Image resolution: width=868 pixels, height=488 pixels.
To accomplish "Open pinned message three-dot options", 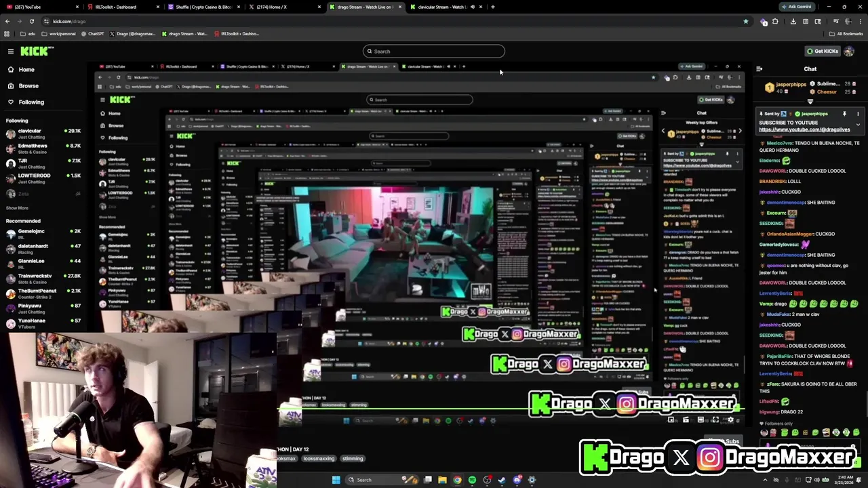I will (858, 114).
